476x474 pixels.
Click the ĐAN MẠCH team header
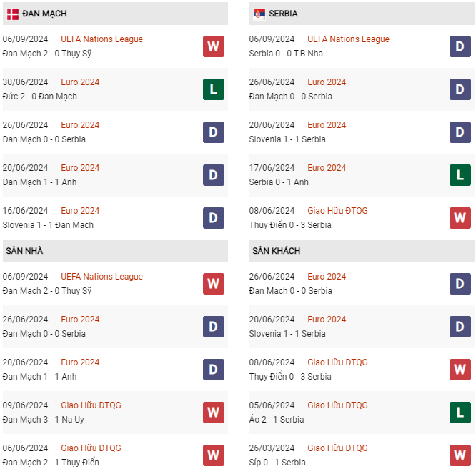point(115,14)
